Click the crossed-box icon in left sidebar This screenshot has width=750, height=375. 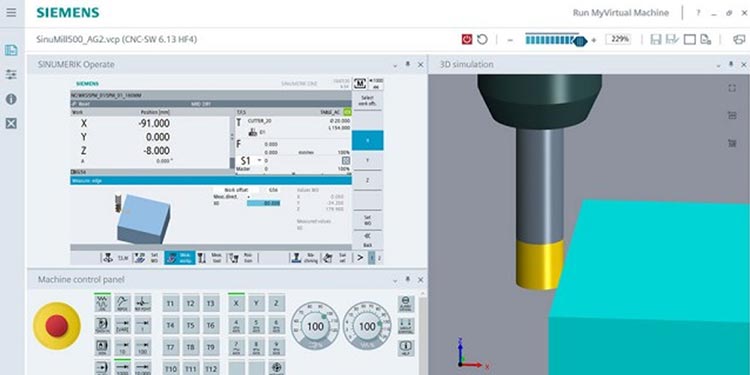(x=11, y=124)
